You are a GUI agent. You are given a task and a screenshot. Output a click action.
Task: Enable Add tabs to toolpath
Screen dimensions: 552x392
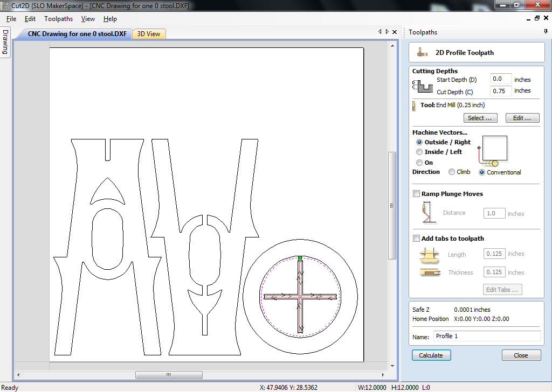coord(417,239)
